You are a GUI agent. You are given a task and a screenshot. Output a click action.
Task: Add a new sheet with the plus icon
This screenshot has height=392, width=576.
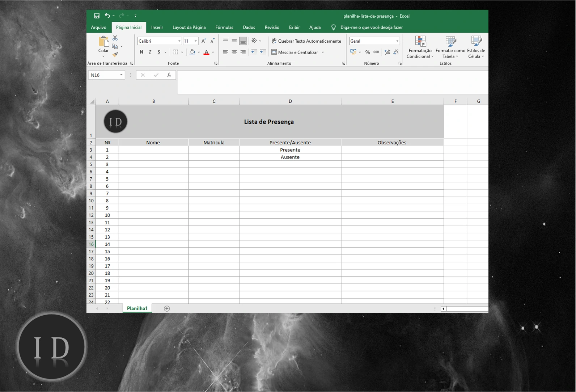pyautogui.click(x=167, y=308)
